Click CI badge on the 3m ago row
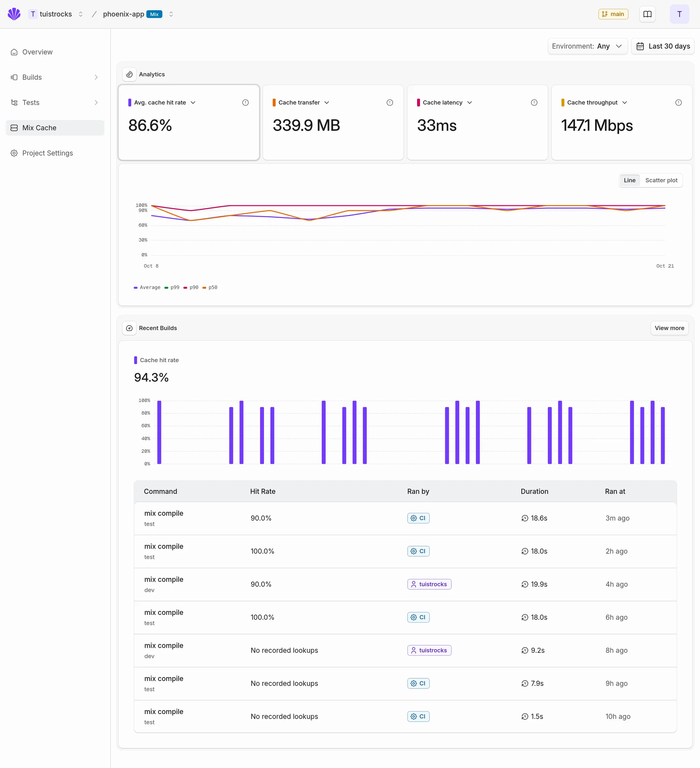 click(419, 518)
